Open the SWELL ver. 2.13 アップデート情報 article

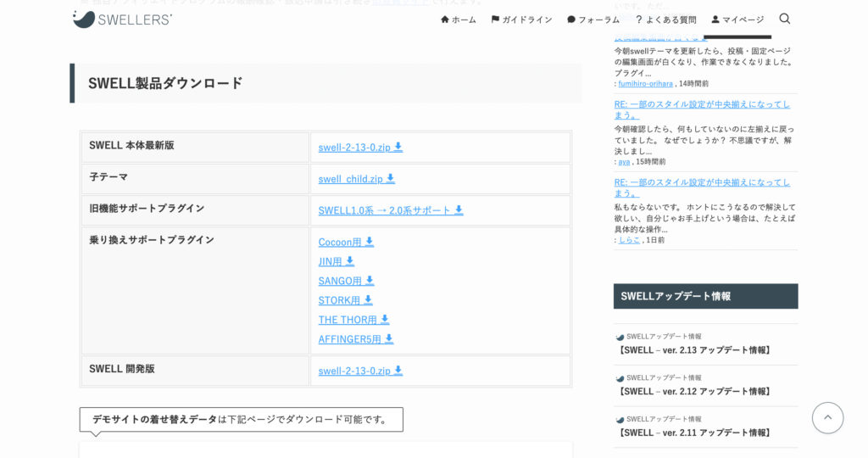point(695,350)
